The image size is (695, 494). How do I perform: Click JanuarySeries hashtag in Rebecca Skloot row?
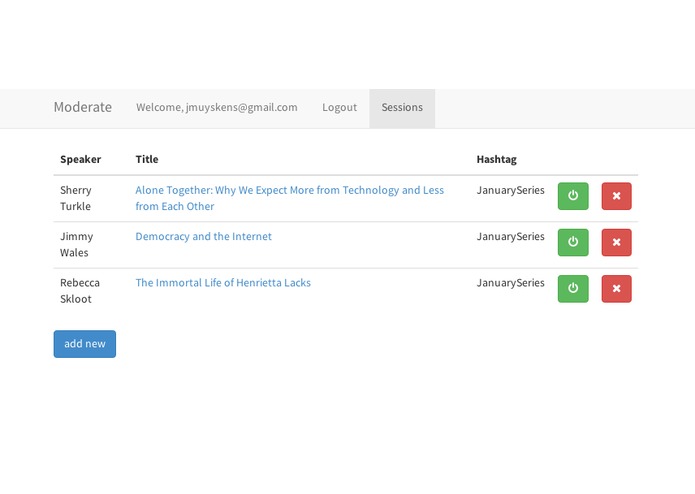pos(510,283)
